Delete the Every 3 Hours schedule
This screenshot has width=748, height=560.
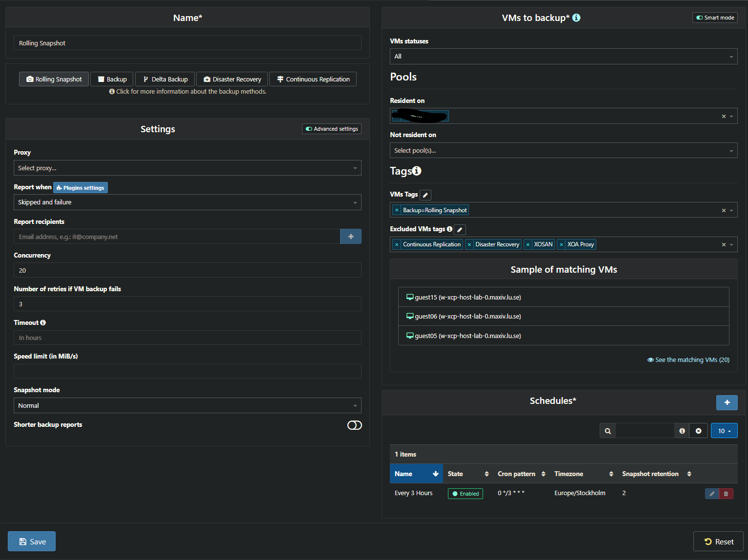pos(726,494)
